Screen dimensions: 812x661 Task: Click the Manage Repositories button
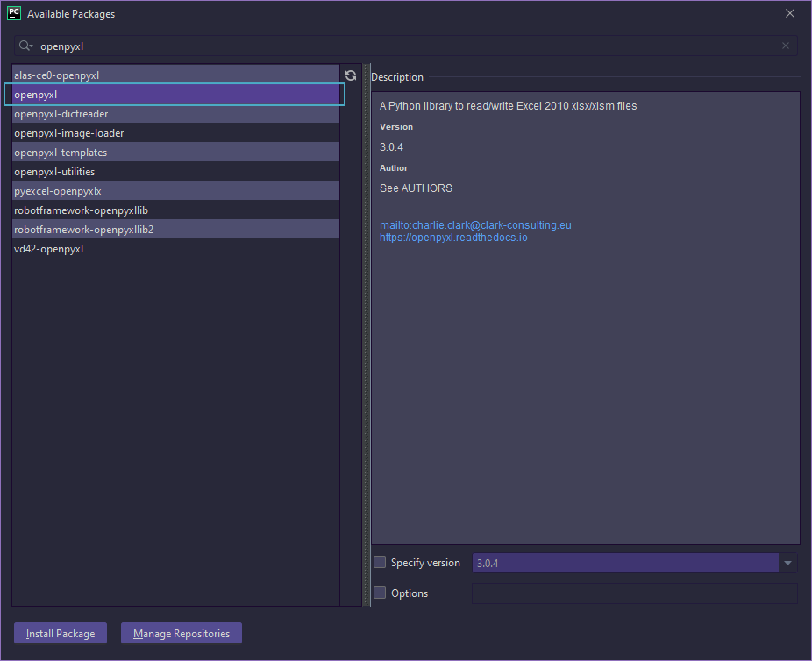click(x=182, y=633)
